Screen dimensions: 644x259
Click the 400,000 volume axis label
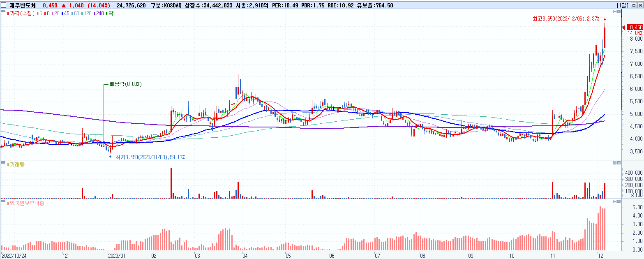click(633, 173)
